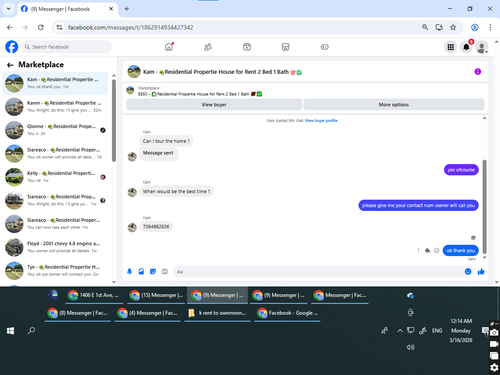Open the account profile avatar menu

point(482,47)
